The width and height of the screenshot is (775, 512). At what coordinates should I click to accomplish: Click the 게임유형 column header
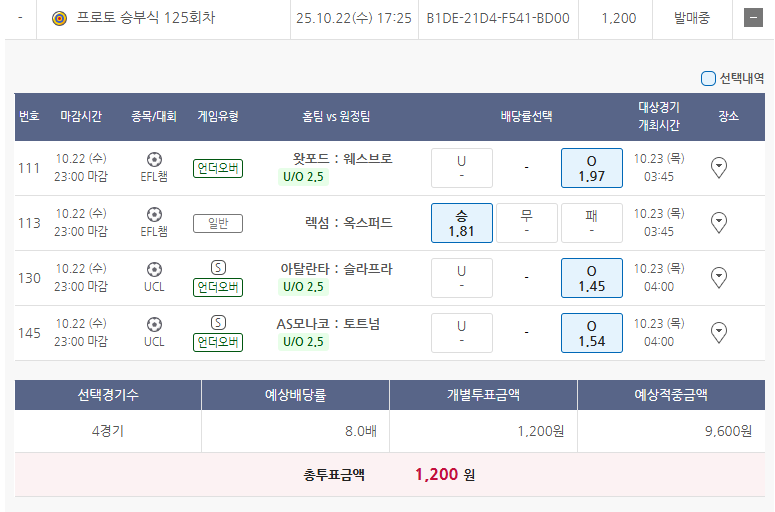[218, 116]
